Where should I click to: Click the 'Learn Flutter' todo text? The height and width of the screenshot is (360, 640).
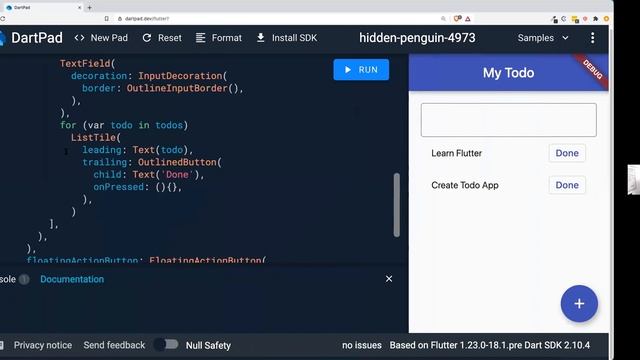coord(456,153)
